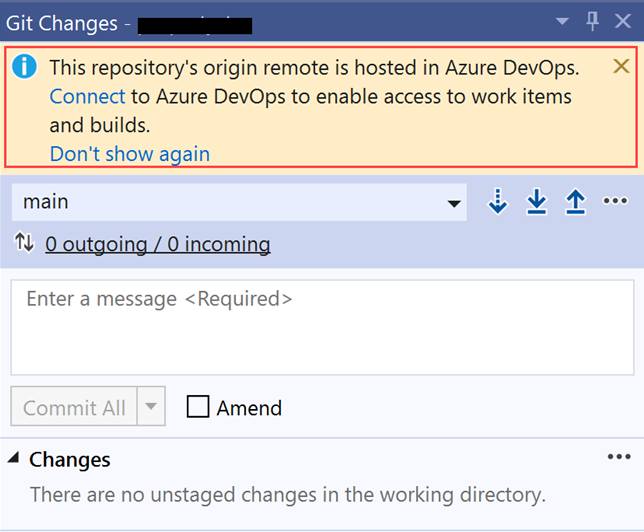The image size is (644, 532).
Task: Open the 0 outgoing / 0 incoming link
Action: pos(158,244)
